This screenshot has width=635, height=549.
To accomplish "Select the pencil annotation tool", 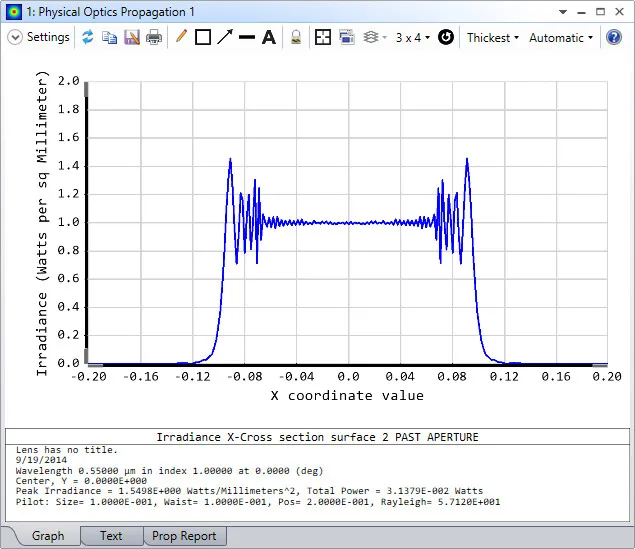I will [181, 38].
